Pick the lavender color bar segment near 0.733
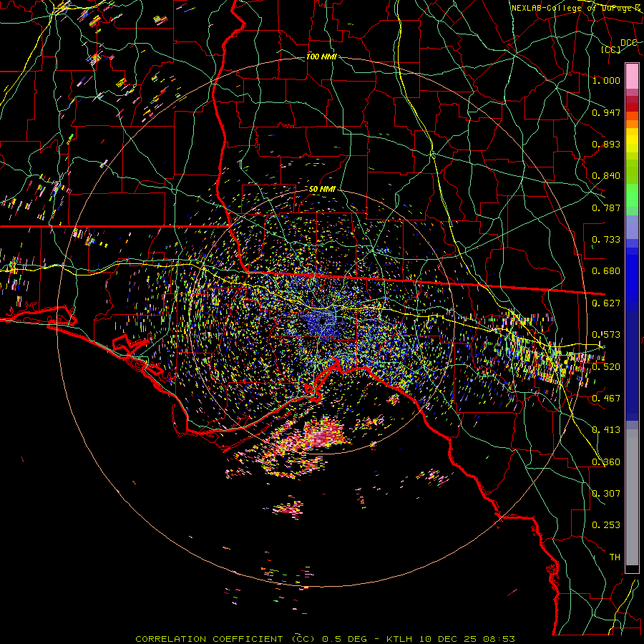644x644 pixels. pyautogui.click(x=632, y=228)
